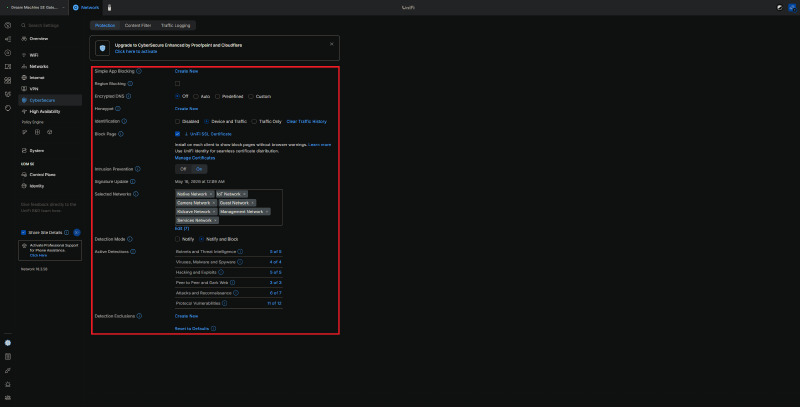
Task: Show info tooltip for Active Detections
Action: [x=133, y=252]
